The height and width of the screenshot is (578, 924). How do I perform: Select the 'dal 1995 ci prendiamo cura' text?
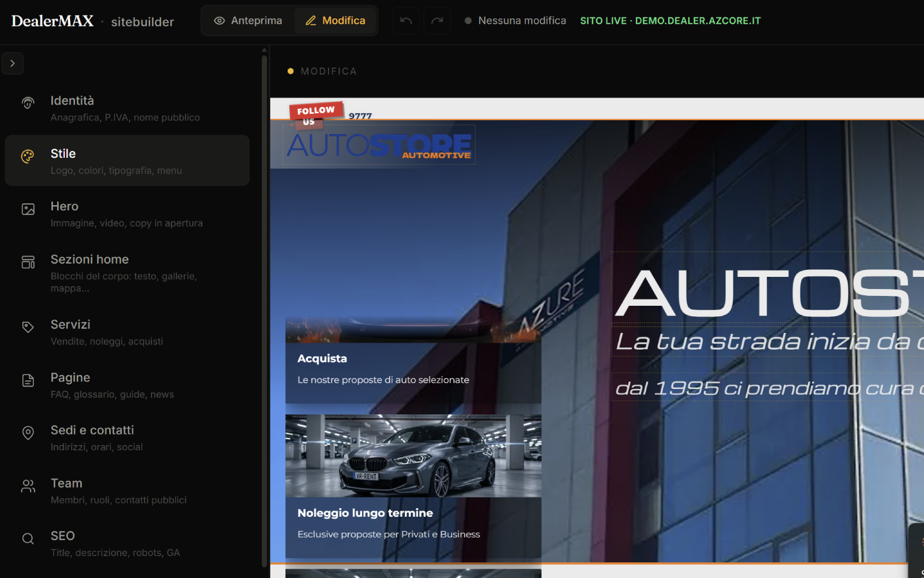coord(768,388)
